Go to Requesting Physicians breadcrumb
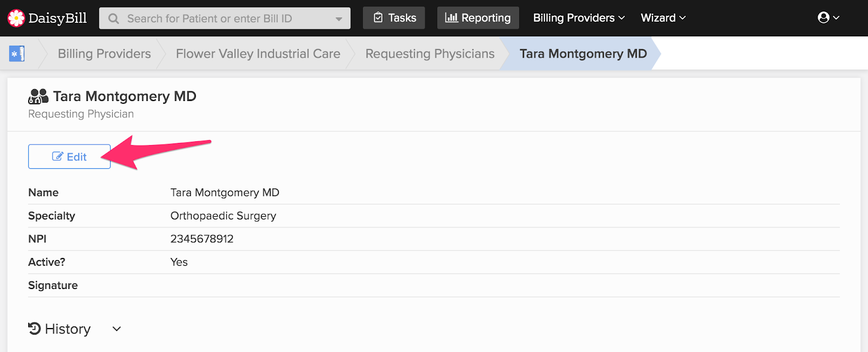The width and height of the screenshot is (868, 352). pos(430,54)
